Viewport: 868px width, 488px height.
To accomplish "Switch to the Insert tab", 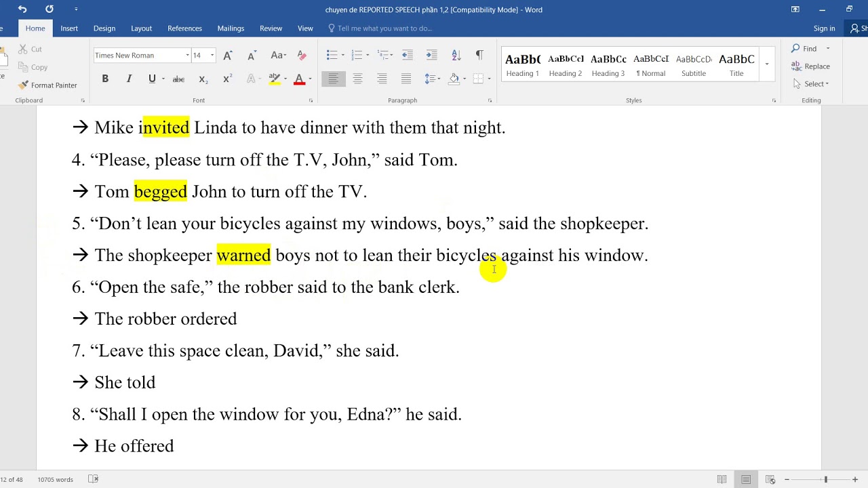I will coord(69,28).
